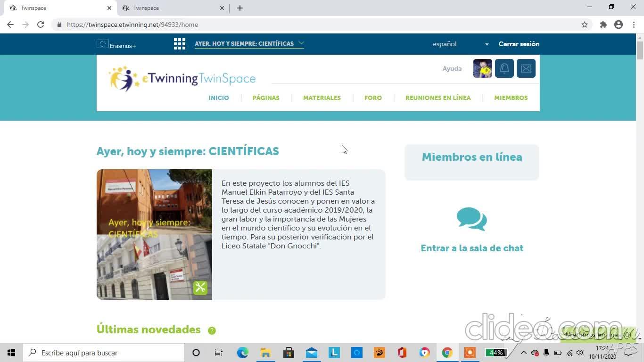Click the Erasmus+ logo
644x362 pixels.
tap(116, 45)
